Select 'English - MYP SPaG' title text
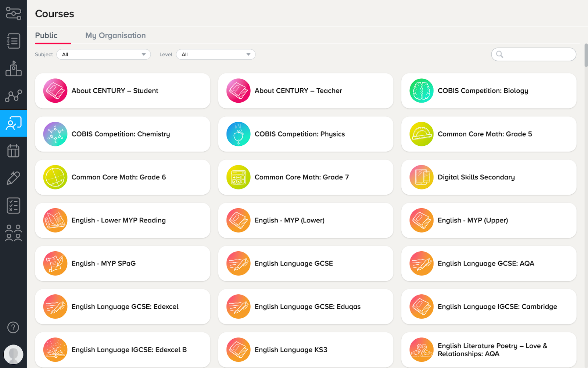The width and height of the screenshot is (588, 368). [103, 263]
